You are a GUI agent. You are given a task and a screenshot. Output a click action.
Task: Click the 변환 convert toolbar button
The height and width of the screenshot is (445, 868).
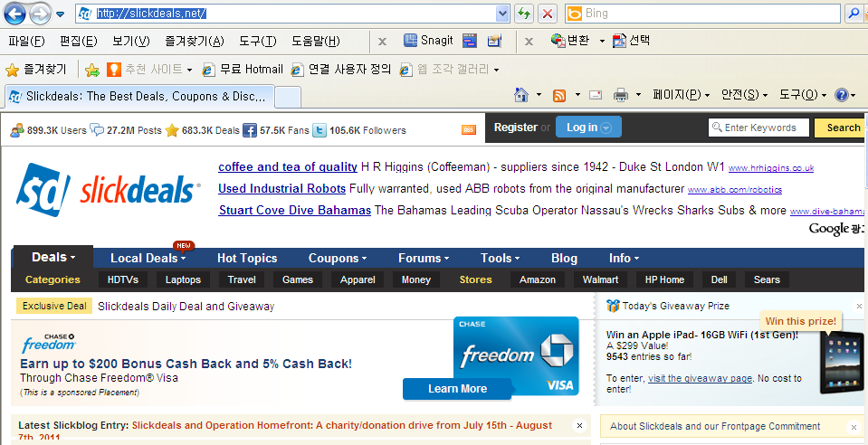tap(570, 41)
